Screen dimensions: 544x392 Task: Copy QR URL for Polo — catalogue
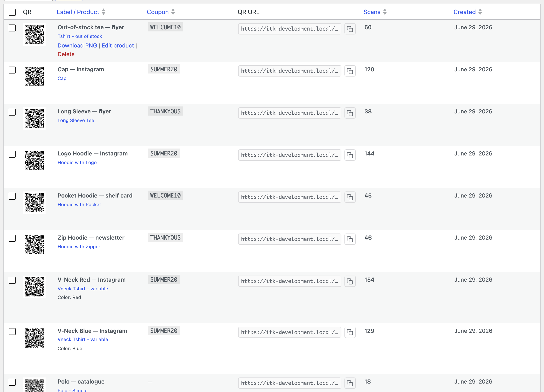[x=350, y=383]
